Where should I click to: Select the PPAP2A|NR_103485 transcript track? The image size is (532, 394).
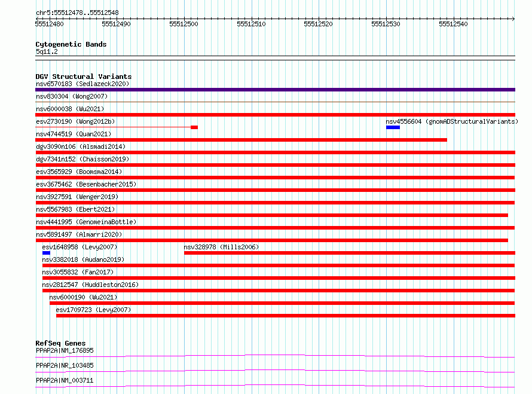(x=275, y=371)
